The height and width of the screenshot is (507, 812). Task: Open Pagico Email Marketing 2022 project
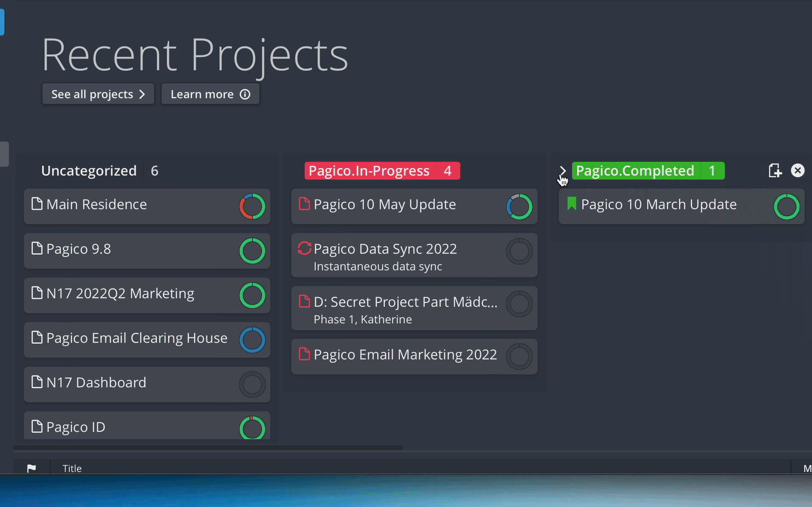[x=415, y=357]
